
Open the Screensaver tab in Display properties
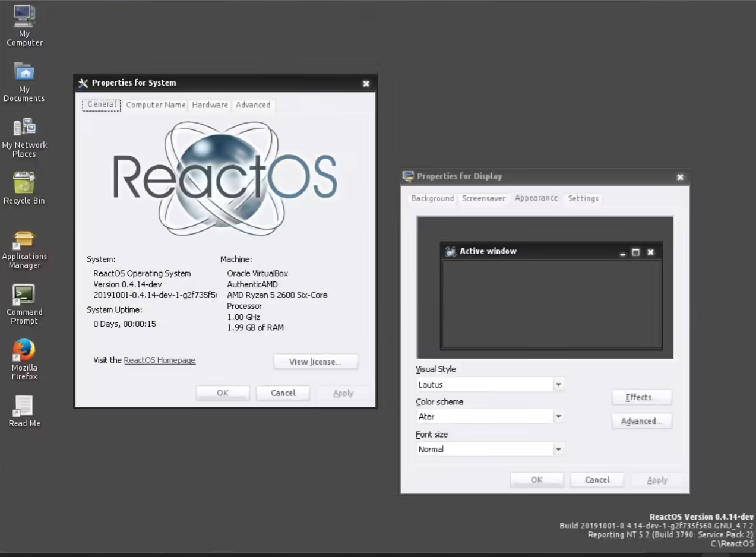click(483, 198)
